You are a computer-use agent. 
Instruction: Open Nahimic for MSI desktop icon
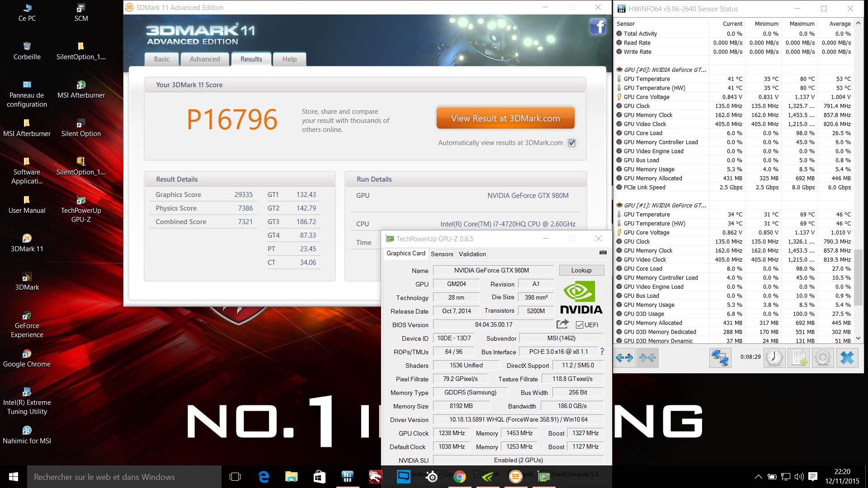27,435
